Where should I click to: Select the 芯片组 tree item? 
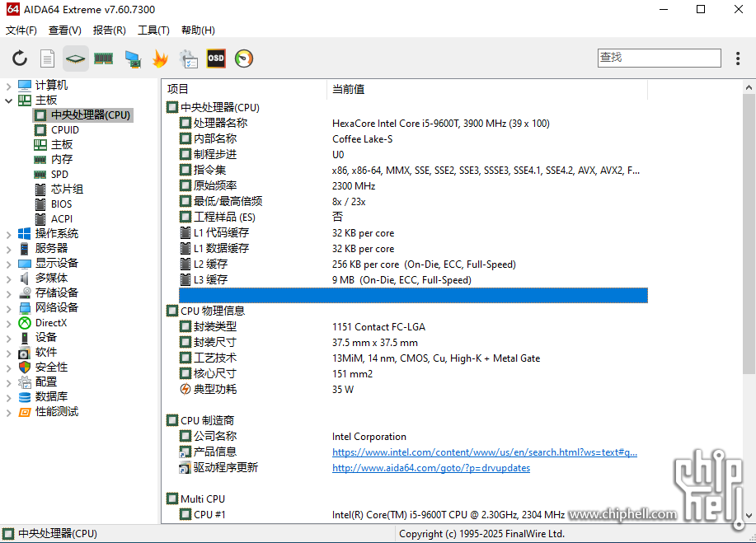67,190
